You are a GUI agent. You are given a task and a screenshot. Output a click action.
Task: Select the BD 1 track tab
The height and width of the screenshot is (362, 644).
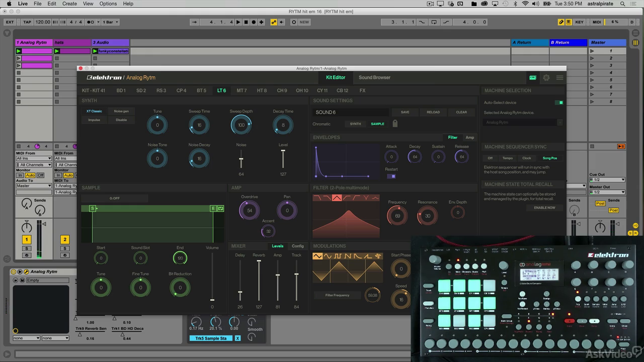121,90
